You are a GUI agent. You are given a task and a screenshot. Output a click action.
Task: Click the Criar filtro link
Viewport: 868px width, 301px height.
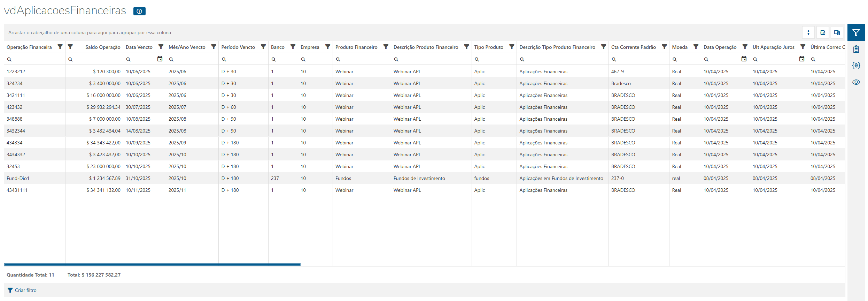point(25,290)
